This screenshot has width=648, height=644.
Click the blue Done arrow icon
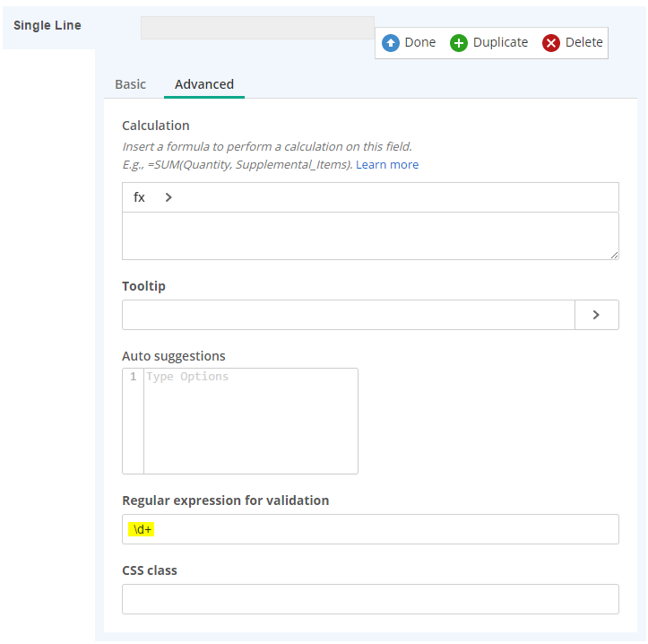click(390, 42)
